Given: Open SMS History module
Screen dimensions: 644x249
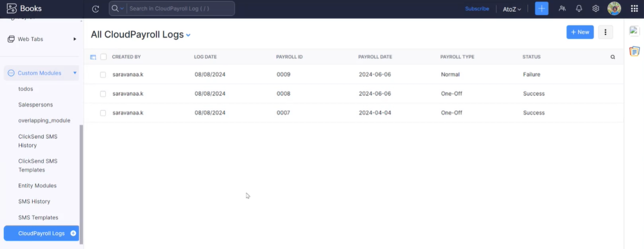Looking at the screenshot, I should pos(34,201).
